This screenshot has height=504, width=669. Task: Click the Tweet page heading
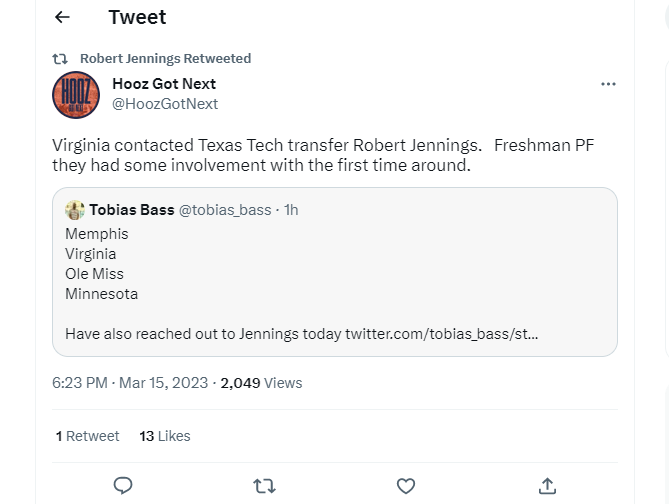click(x=137, y=17)
